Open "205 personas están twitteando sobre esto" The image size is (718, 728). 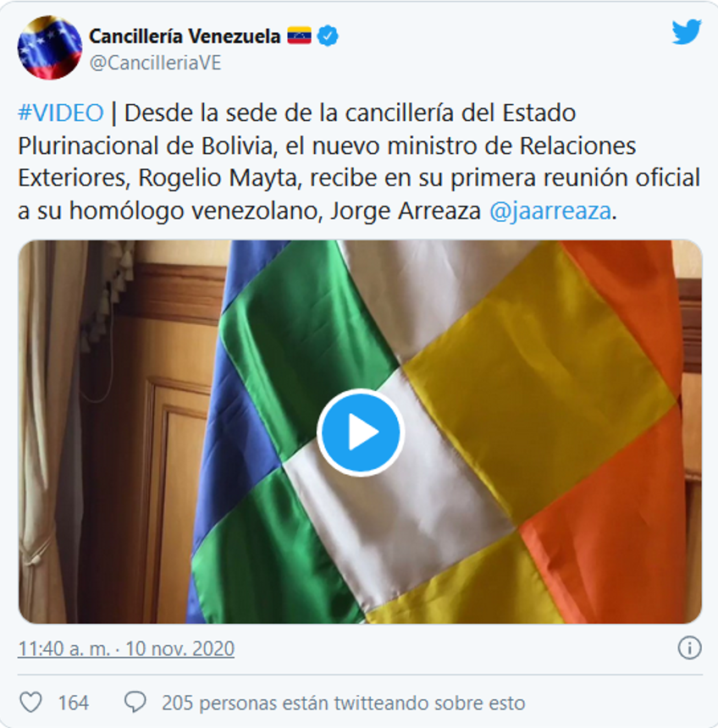point(343,703)
